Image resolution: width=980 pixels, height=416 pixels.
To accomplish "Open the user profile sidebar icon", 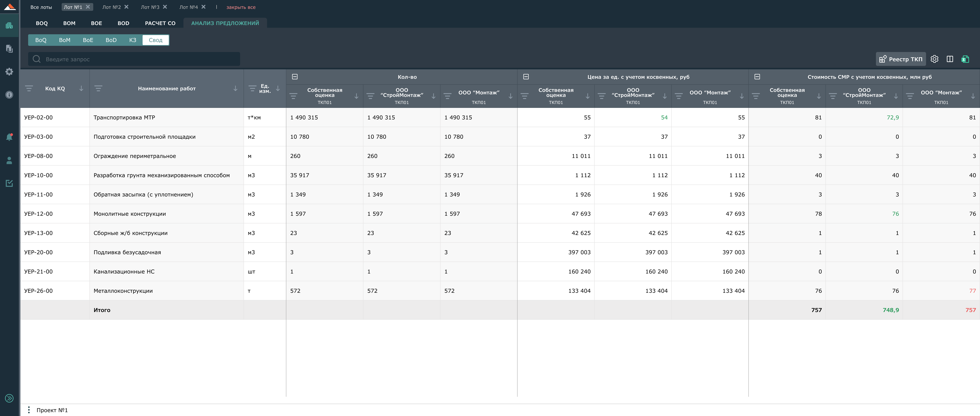I will tap(9, 160).
